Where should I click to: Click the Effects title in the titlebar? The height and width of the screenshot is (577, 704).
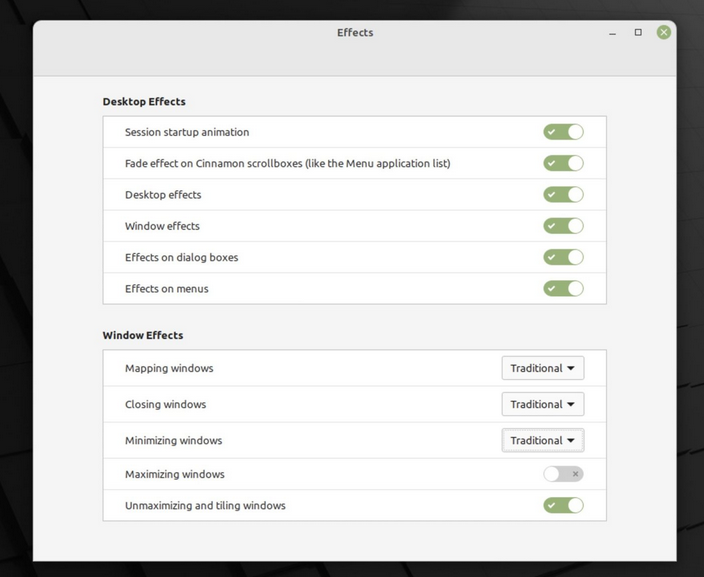click(355, 33)
